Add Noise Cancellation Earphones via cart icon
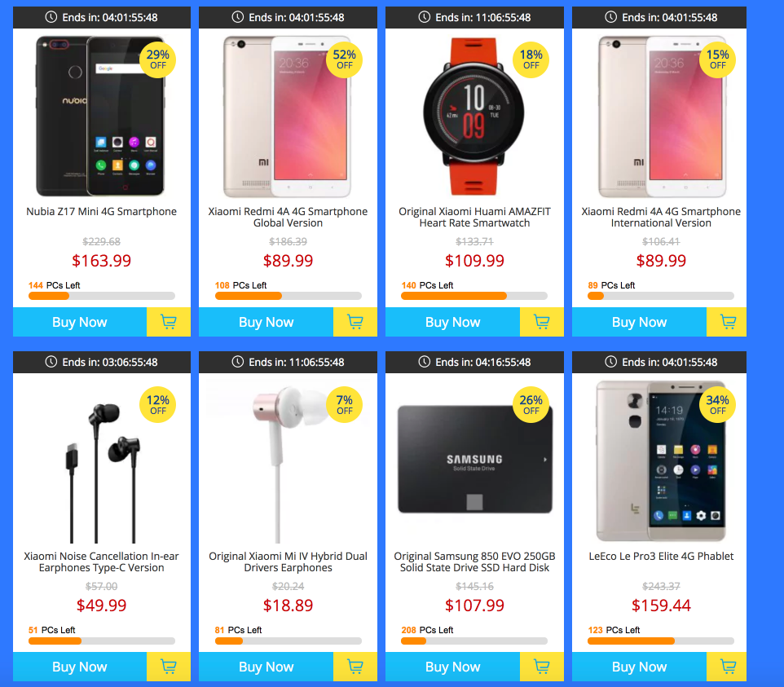Image resolution: width=784 pixels, height=687 pixels. pyautogui.click(x=169, y=667)
